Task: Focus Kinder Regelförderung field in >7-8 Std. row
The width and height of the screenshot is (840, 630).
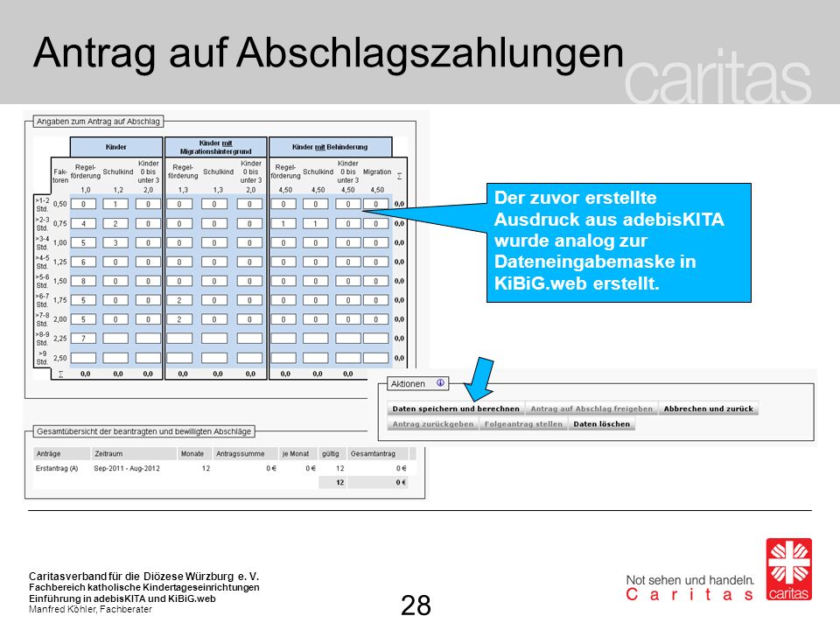Action: coord(84,319)
